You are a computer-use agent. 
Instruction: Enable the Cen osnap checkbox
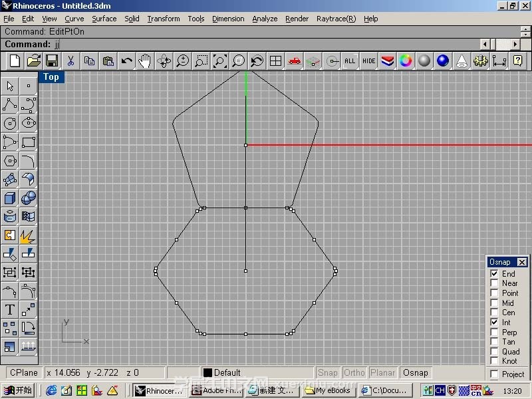(x=494, y=312)
